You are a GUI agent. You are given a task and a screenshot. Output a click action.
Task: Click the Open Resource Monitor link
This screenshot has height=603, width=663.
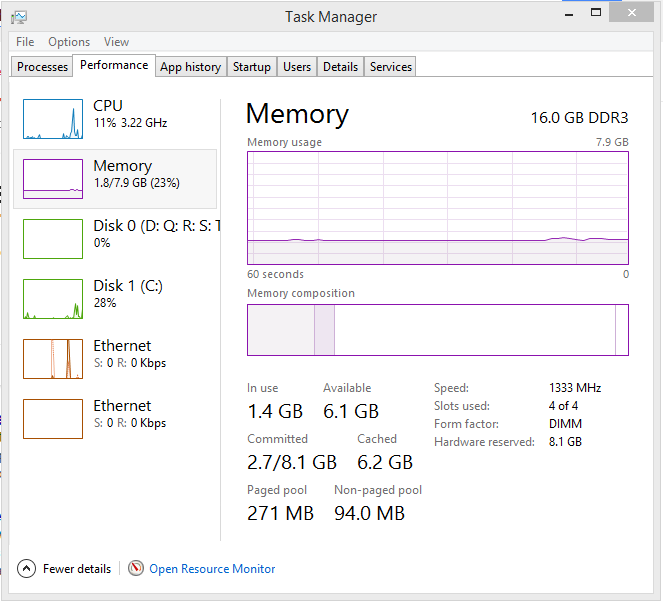click(212, 569)
